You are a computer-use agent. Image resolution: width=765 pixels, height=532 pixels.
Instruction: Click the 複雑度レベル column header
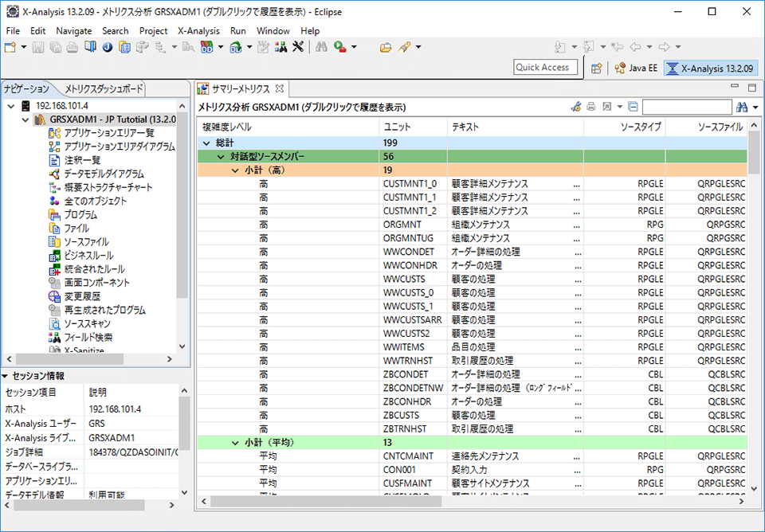(288, 127)
